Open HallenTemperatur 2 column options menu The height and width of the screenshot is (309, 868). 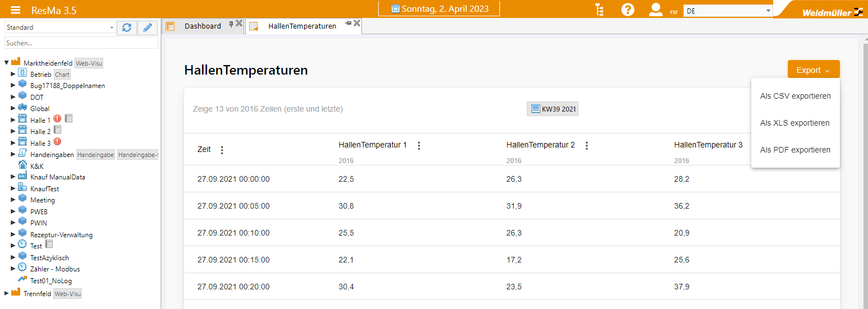coord(587,146)
